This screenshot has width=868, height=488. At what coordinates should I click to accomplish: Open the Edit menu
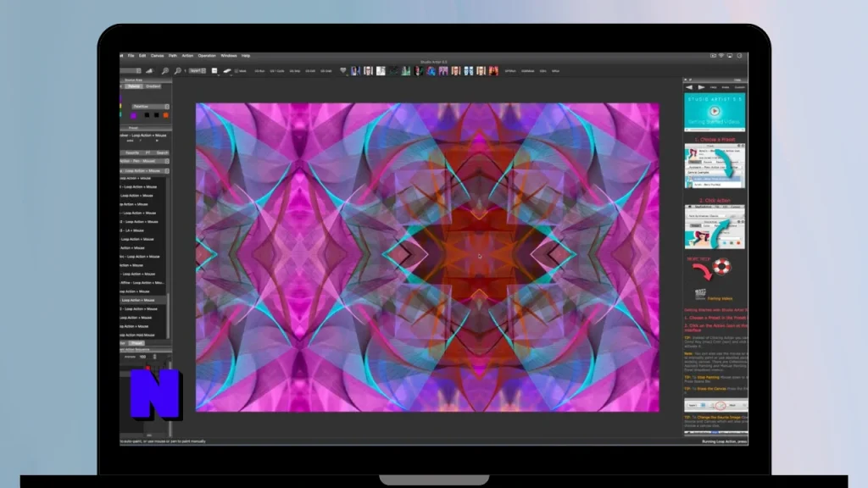click(142, 56)
